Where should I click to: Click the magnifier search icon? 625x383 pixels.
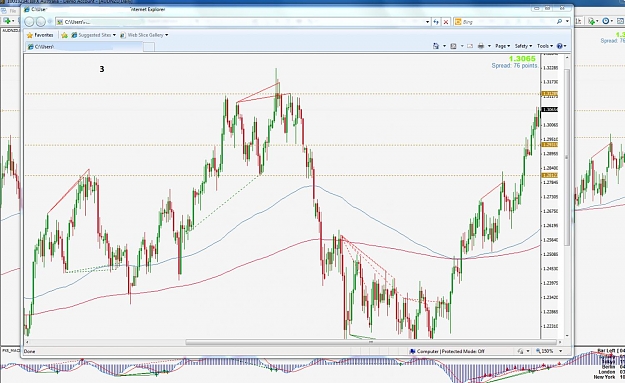click(x=559, y=22)
